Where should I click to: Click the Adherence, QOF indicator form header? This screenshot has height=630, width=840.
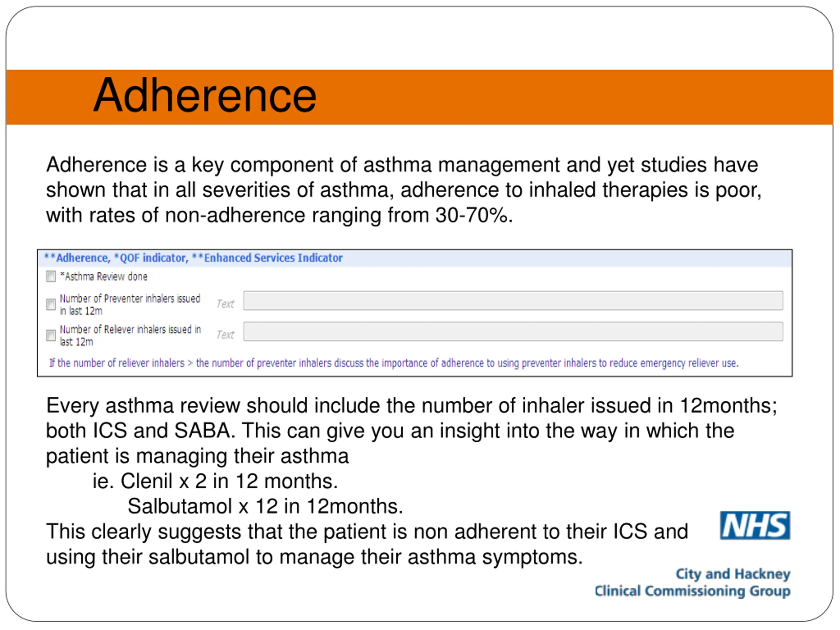(193, 258)
